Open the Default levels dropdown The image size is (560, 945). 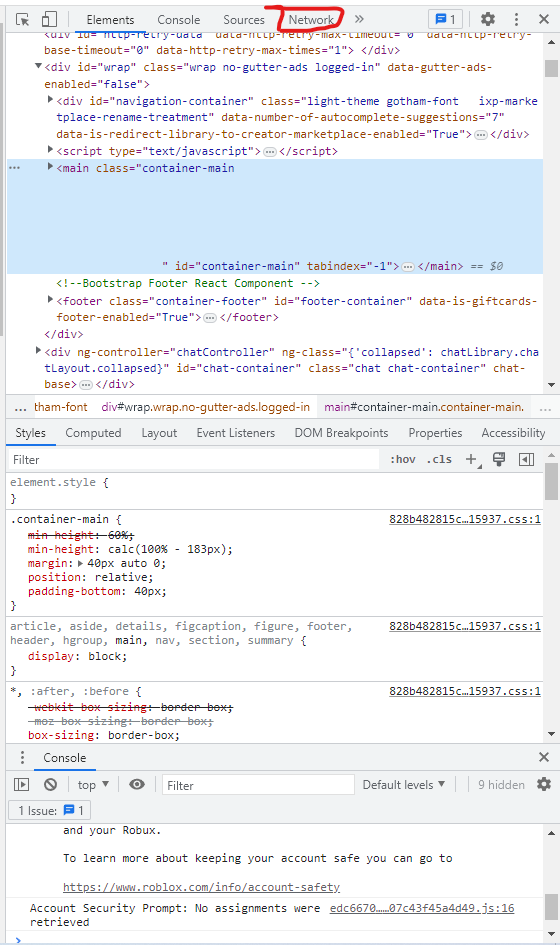[x=404, y=785]
